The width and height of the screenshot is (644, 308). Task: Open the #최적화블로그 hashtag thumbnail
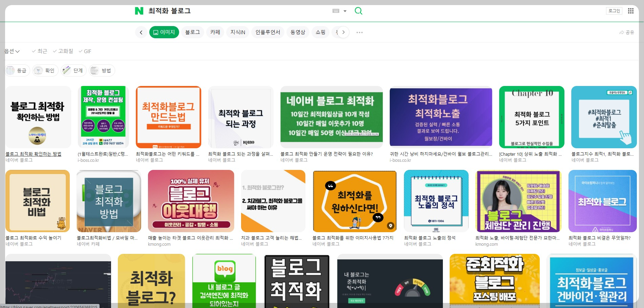pyautogui.click(x=604, y=117)
